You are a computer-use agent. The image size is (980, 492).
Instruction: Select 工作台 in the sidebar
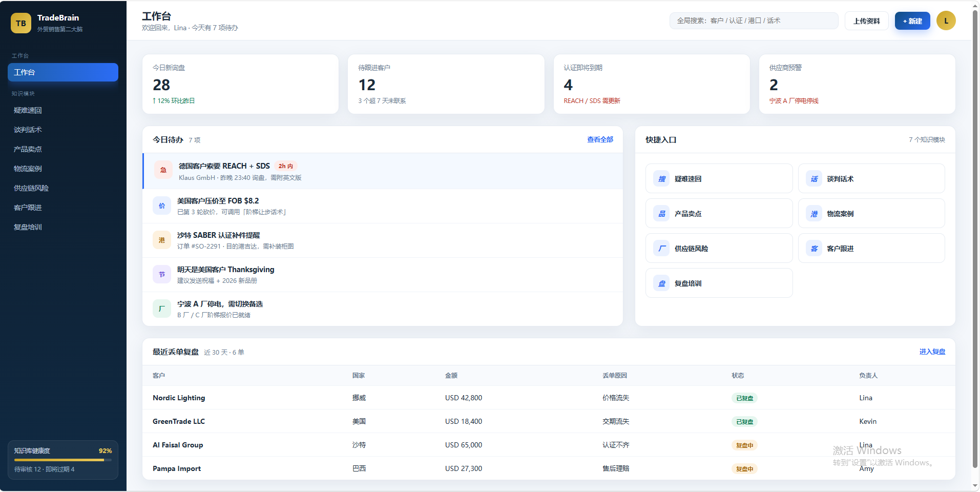(x=63, y=72)
